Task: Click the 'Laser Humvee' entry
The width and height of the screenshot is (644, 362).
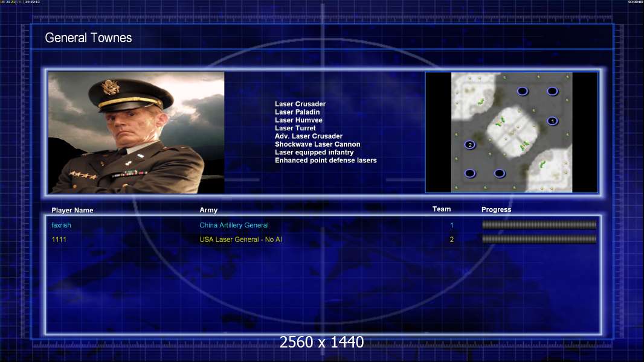Action: pos(298,120)
